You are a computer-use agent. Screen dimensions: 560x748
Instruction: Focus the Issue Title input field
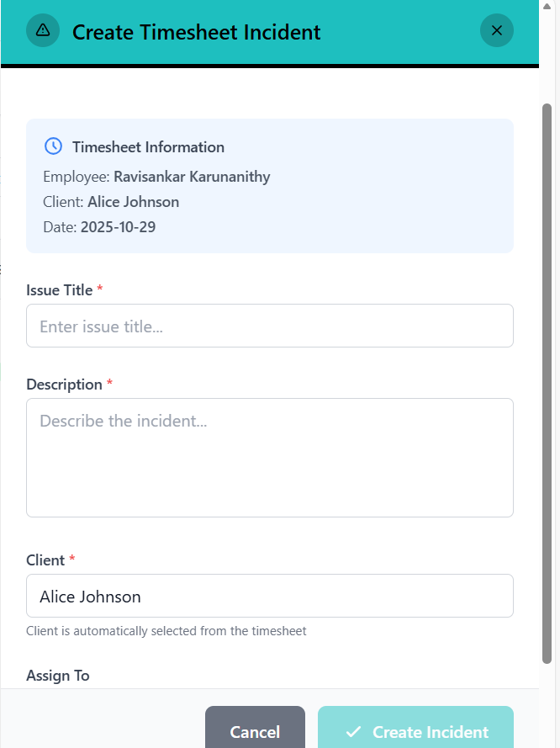pos(269,326)
